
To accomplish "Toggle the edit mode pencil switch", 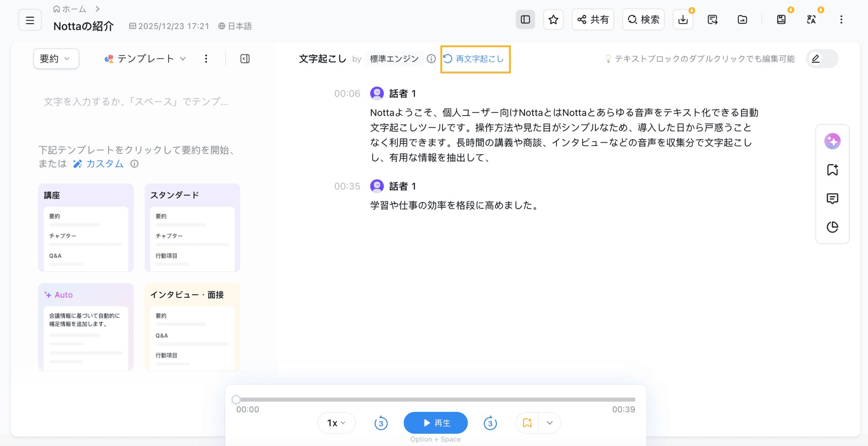I will click(x=822, y=59).
